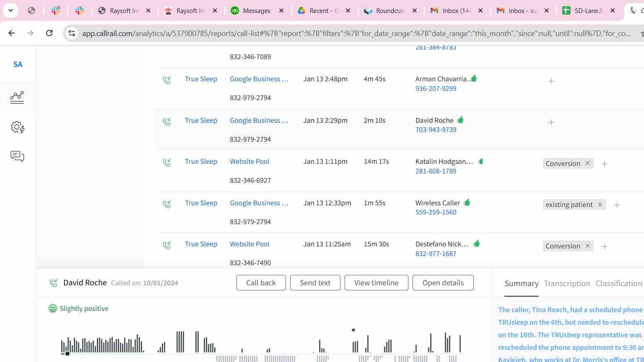Click the phone icon beside David Roche panel title
The height and width of the screenshot is (362, 644).
pos(54,283)
